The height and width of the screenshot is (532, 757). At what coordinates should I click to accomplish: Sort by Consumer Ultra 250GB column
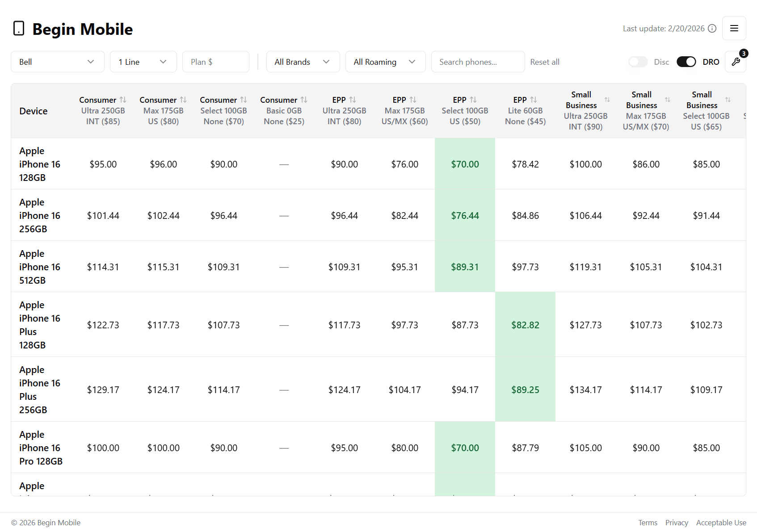[123, 100]
